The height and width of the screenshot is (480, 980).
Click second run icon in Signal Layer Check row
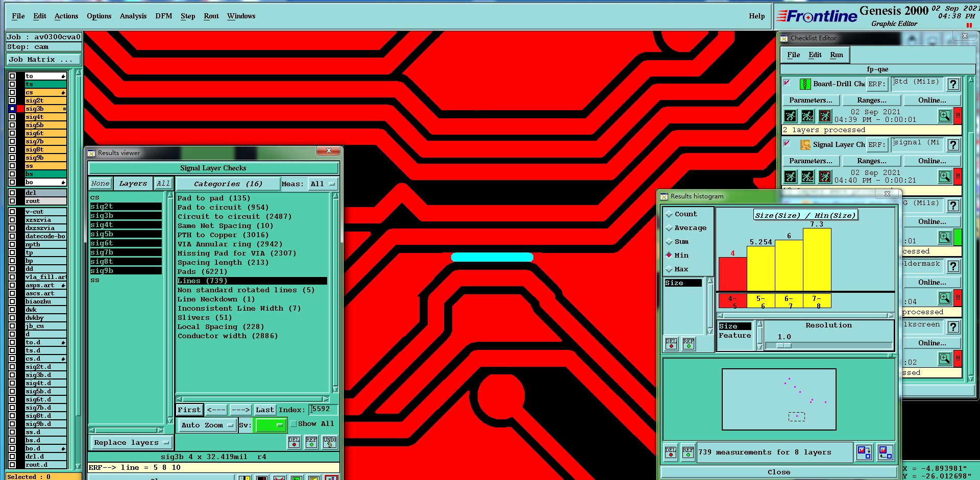pyautogui.click(x=807, y=176)
